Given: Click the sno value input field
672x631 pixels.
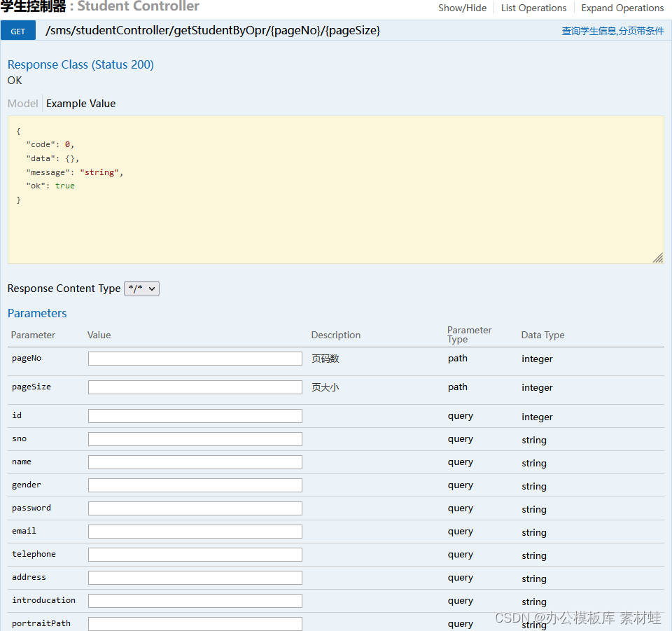Looking at the screenshot, I should pyautogui.click(x=195, y=439).
